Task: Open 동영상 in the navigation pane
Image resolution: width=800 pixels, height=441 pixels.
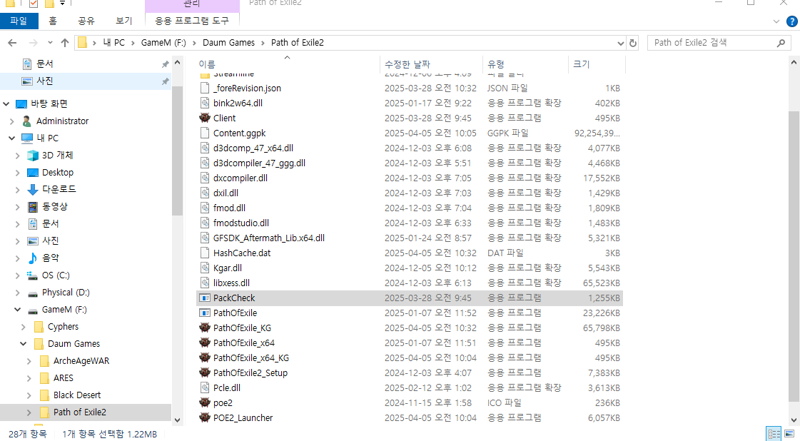Action: point(55,207)
